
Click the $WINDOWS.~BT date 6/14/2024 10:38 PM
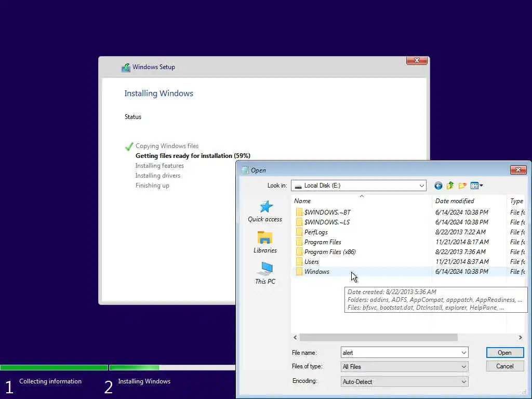tap(462, 212)
